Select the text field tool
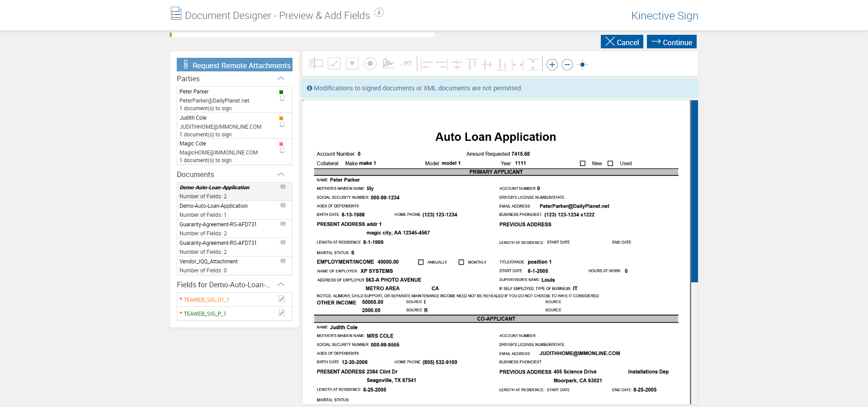This screenshot has width=868, height=407. coord(316,64)
